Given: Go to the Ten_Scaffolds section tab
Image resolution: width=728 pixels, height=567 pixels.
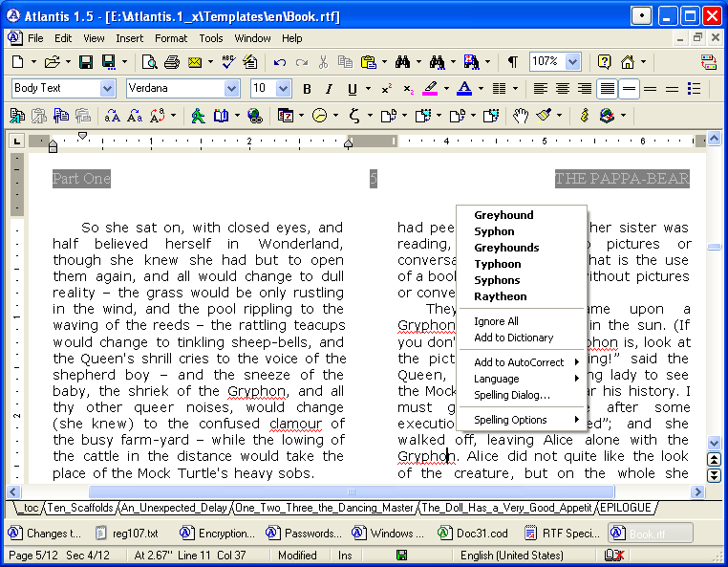Looking at the screenshot, I should [x=80, y=508].
